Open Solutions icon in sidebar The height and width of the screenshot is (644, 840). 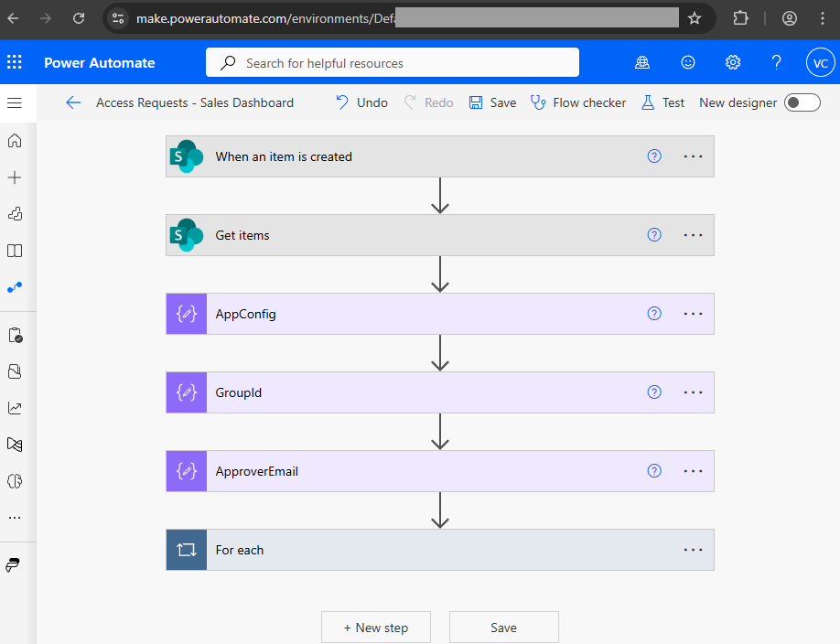pyautogui.click(x=15, y=371)
